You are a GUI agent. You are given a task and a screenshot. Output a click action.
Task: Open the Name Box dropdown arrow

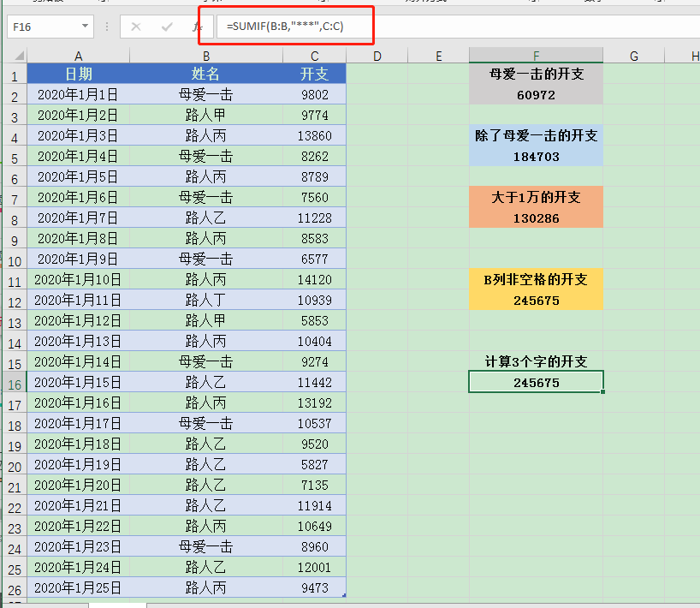[85, 27]
